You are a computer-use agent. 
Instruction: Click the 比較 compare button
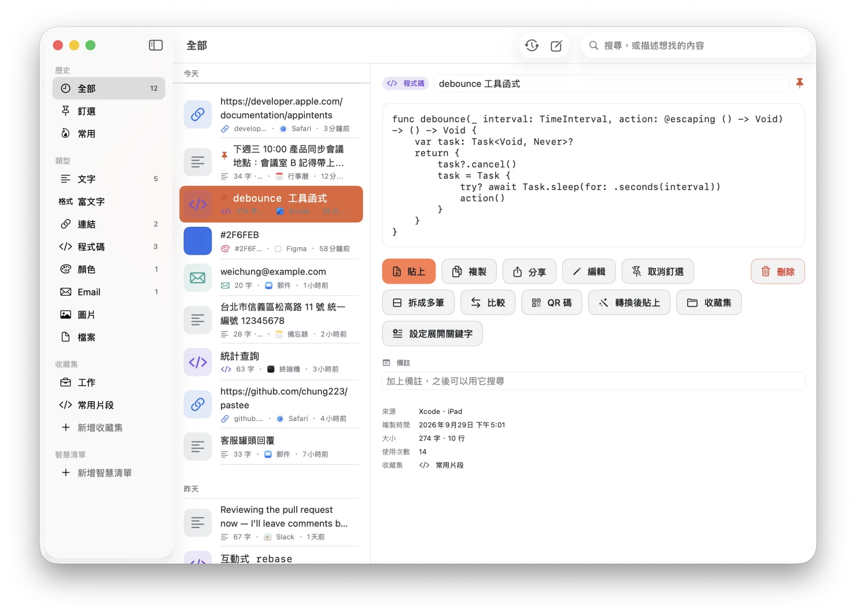pyautogui.click(x=488, y=302)
